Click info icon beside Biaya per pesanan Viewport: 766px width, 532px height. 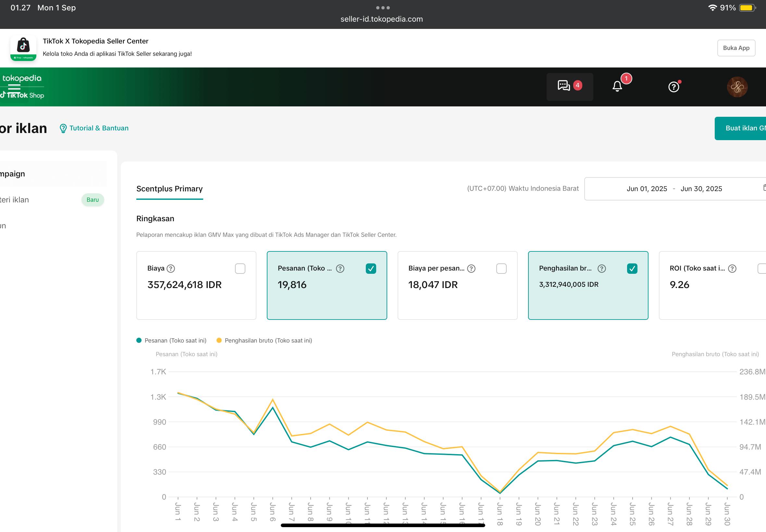[471, 269]
